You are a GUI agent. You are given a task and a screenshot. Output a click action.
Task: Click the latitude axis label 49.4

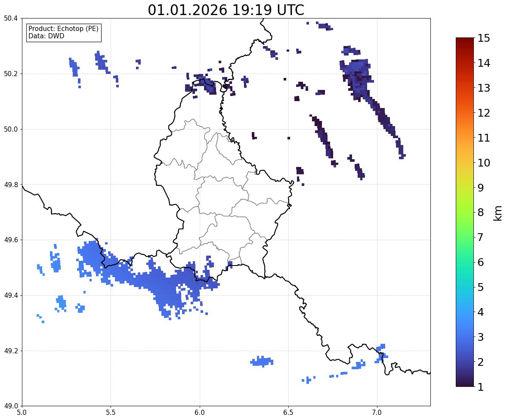click(x=11, y=296)
